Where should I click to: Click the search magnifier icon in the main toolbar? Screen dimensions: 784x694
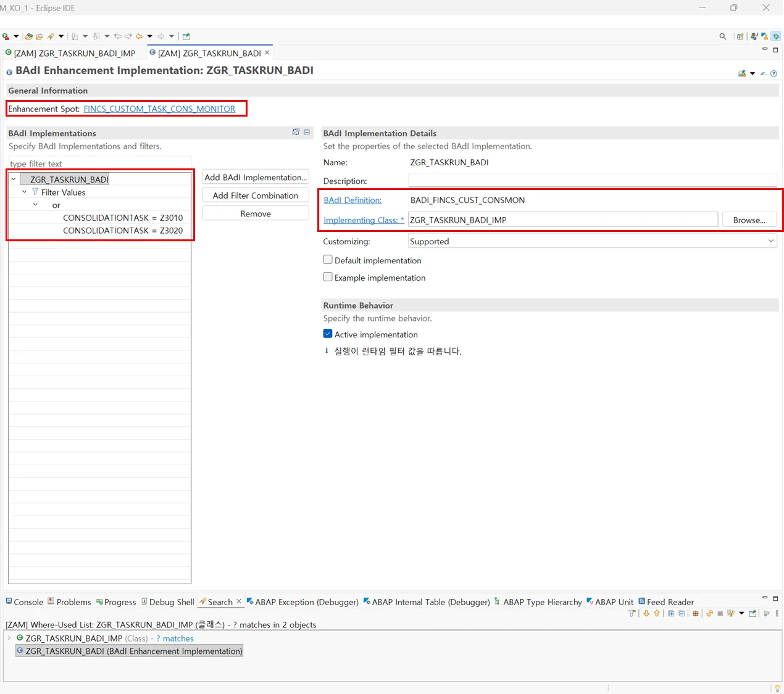click(x=722, y=36)
